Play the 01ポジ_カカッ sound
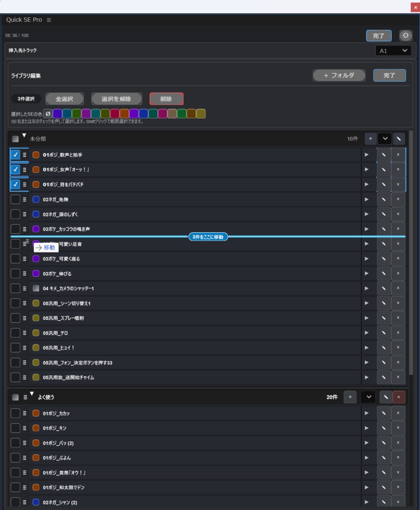The height and width of the screenshot is (510, 420). coord(366,413)
